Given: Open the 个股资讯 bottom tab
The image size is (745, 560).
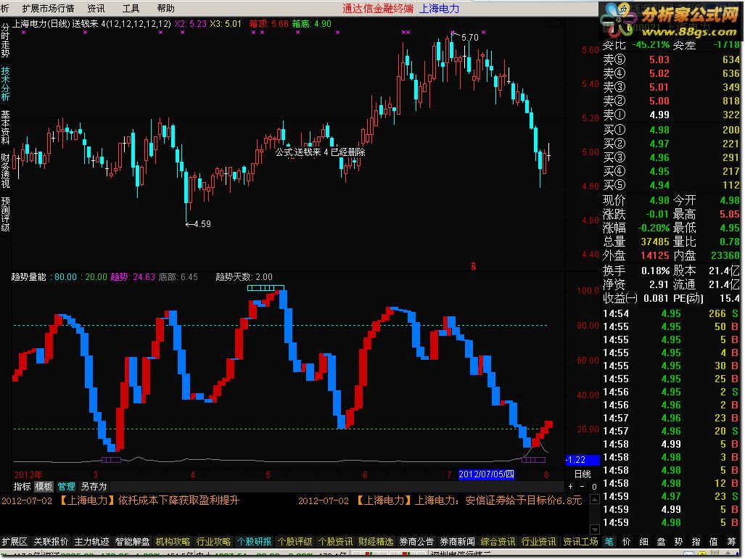Looking at the screenshot, I should pyautogui.click(x=335, y=541).
